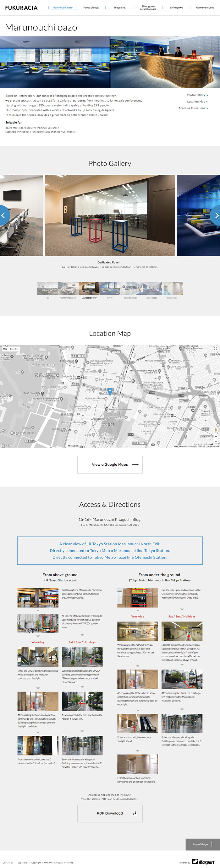Click the Tokyo Station Gallery map marker
The image size is (220, 868).
107,410
